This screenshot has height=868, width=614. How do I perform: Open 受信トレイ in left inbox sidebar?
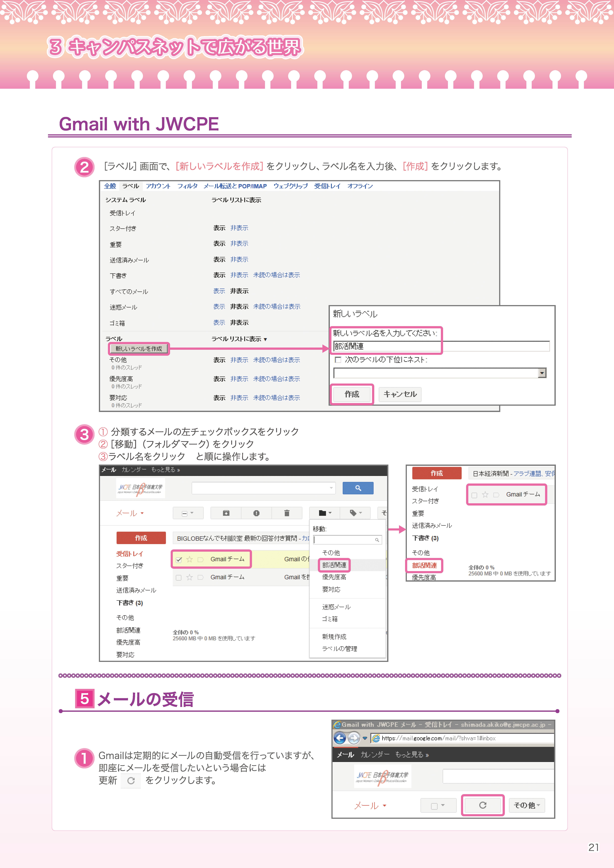pyautogui.click(x=130, y=554)
